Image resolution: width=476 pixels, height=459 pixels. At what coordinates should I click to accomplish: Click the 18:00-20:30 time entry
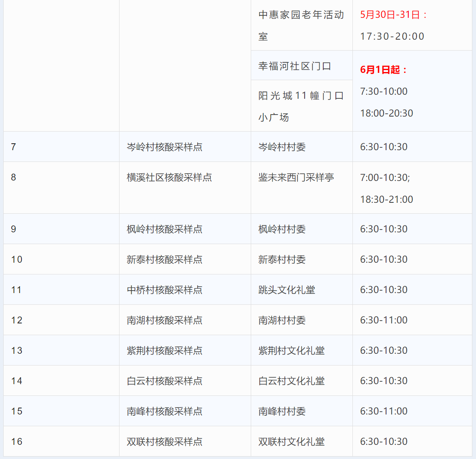pyautogui.click(x=386, y=113)
